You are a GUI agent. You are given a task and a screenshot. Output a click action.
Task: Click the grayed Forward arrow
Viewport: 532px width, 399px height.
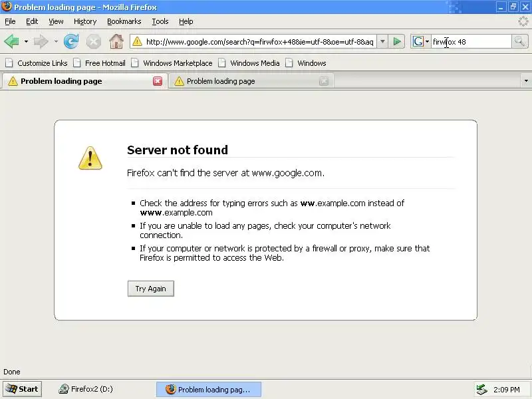tap(41, 42)
